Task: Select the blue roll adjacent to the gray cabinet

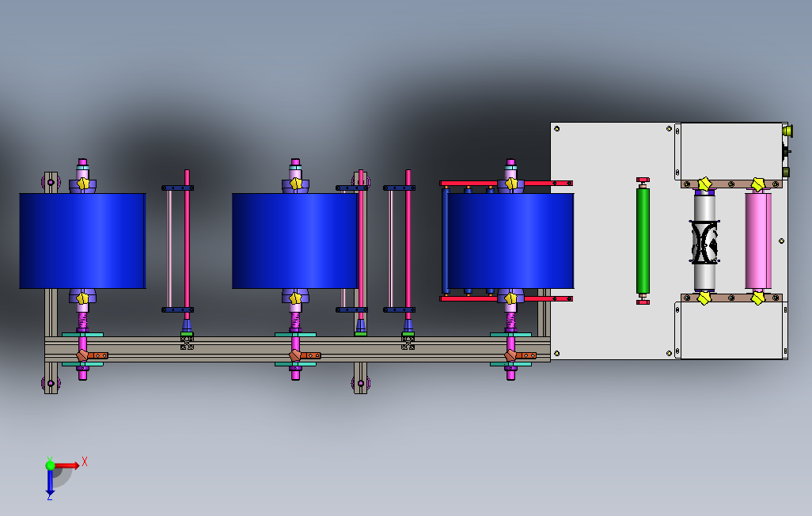Action: pos(510,241)
